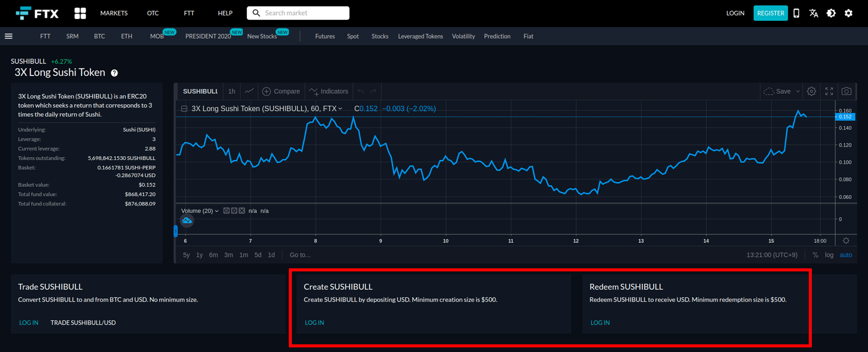The height and width of the screenshot is (352, 868).
Task: Select the 1y time range
Action: click(x=200, y=255)
